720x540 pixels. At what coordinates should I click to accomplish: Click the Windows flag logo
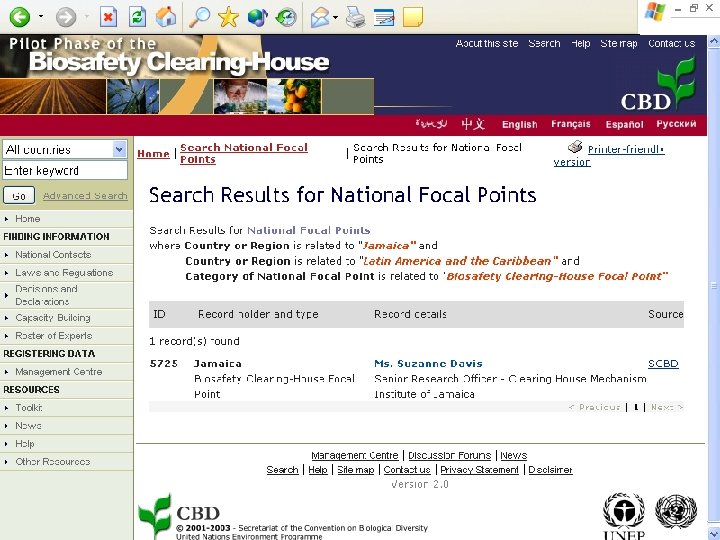coord(655,12)
